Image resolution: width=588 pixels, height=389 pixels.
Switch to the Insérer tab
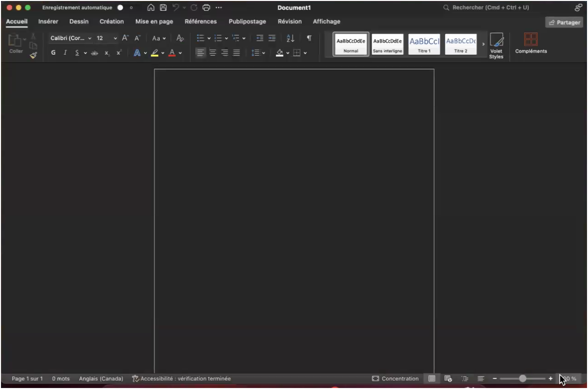[x=48, y=21]
